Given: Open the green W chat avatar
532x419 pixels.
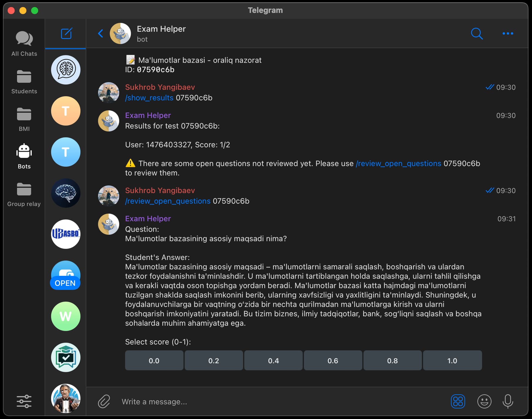Looking at the screenshot, I should point(66,316).
